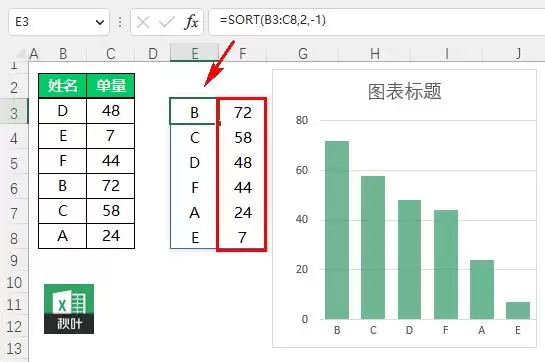Click cell C3 containing 48
This screenshot has width=545, height=362.
111,111
